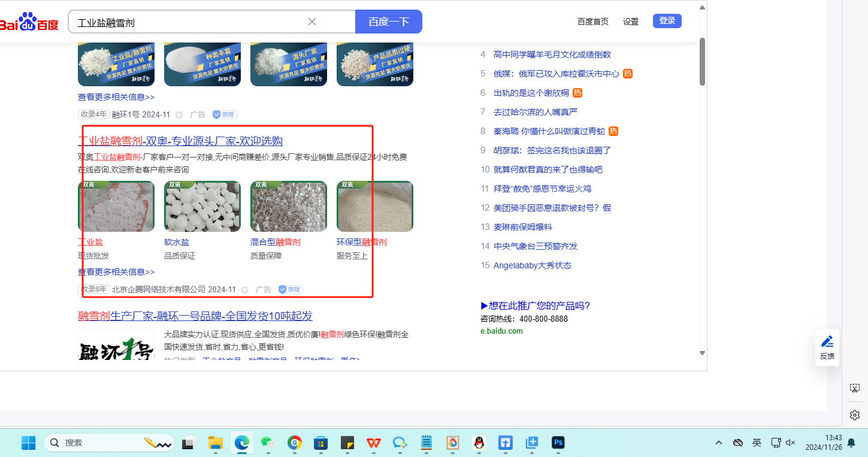Open the e.baidu.com link
The height and width of the screenshot is (457, 868).
(501, 331)
